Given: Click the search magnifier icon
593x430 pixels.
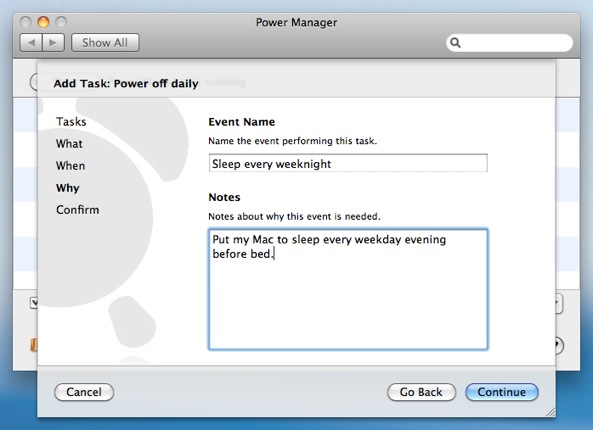Looking at the screenshot, I should pos(455,43).
